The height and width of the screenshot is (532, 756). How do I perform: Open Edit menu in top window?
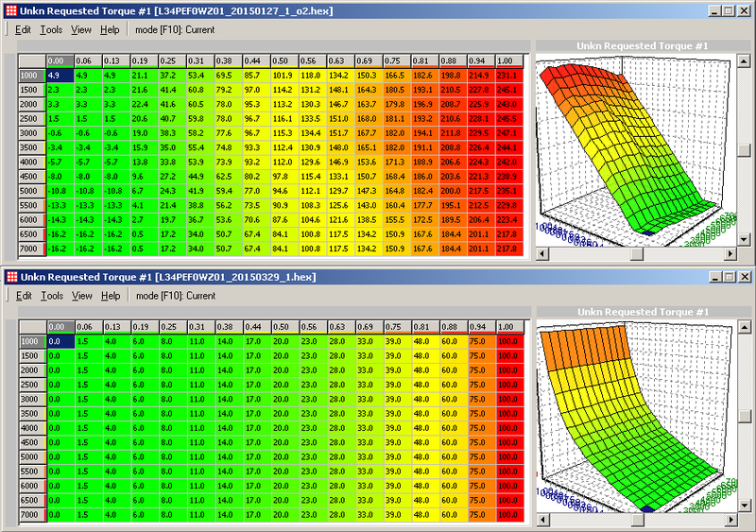24,29
